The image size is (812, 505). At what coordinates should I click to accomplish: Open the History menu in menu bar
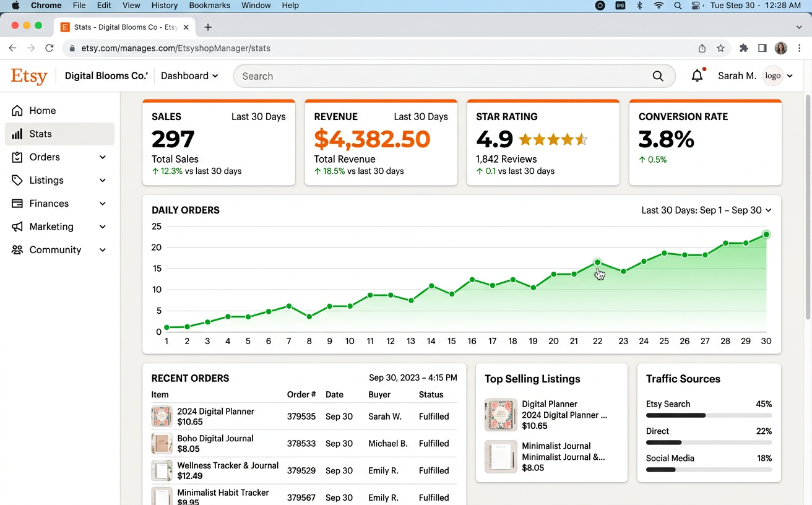[x=164, y=6]
